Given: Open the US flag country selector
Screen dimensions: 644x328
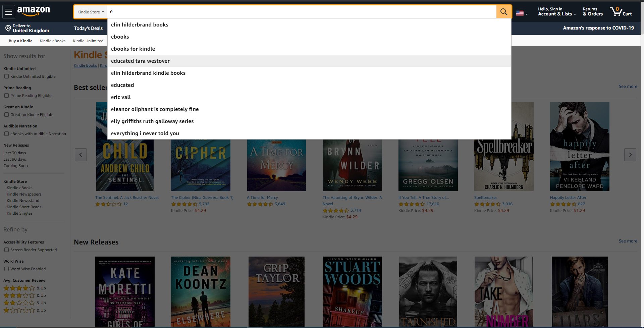Looking at the screenshot, I should click(x=522, y=13).
